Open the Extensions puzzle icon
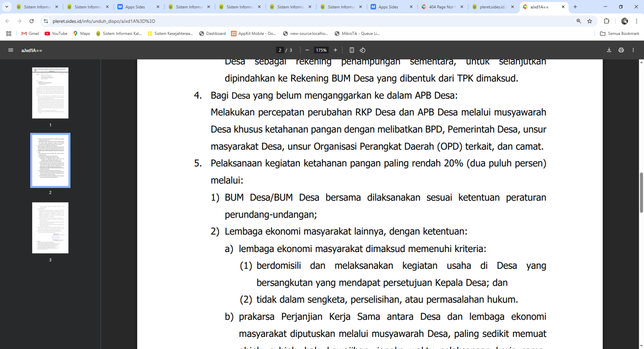Image resolution: width=644 pixels, height=349 pixels. [x=607, y=21]
